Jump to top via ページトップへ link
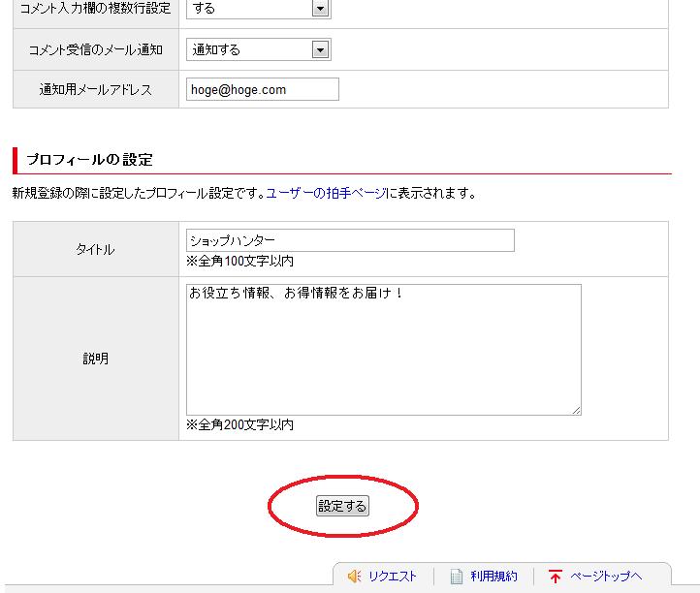Image resolution: width=700 pixels, height=593 pixels. tap(606, 577)
